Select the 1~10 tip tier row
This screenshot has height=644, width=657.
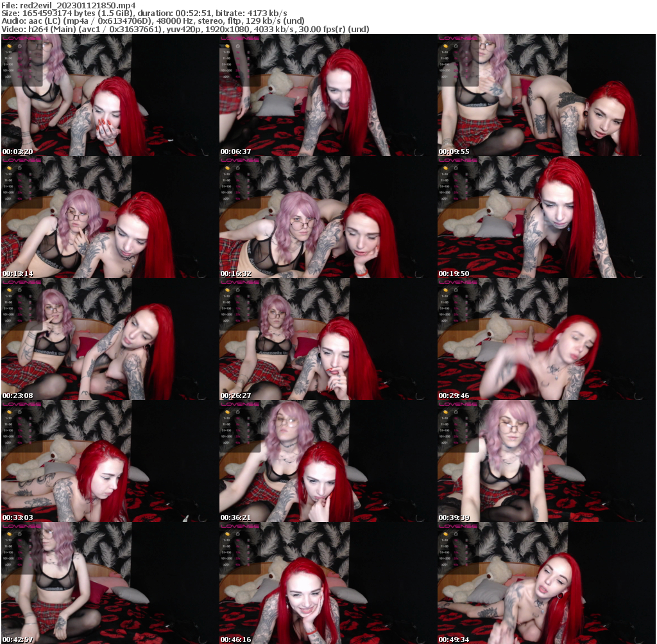click(x=8, y=52)
